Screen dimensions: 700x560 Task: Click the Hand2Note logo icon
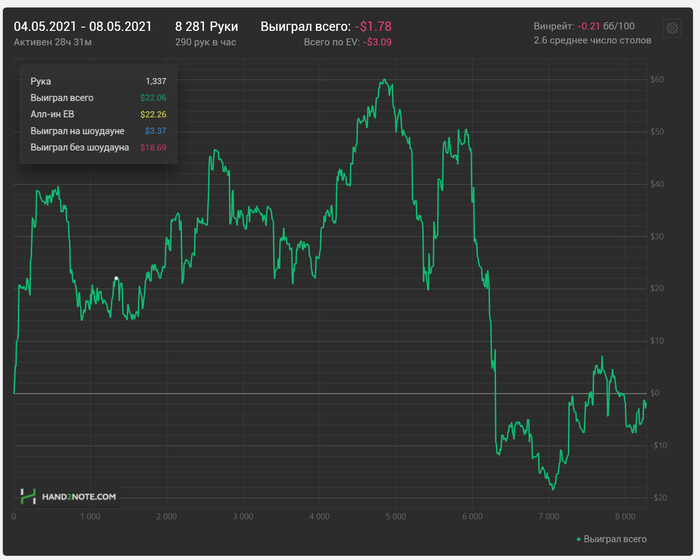[29, 496]
